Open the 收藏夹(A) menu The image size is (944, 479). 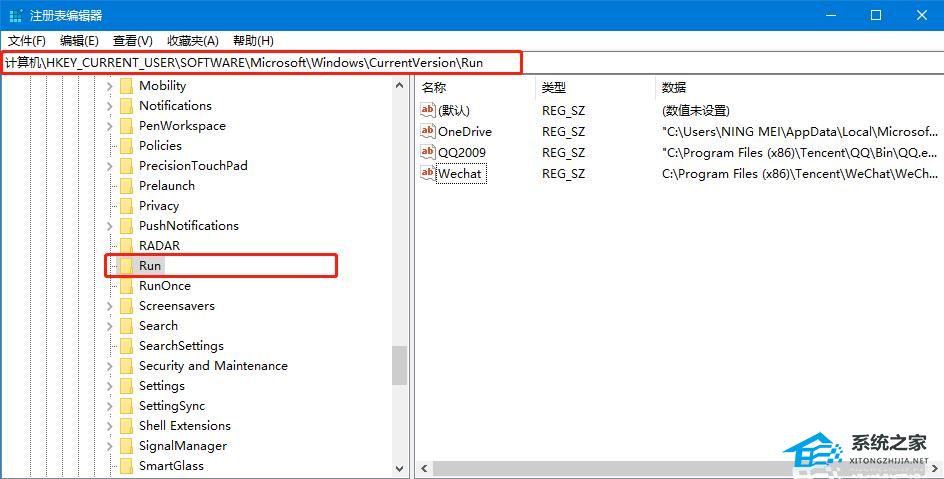192,40
